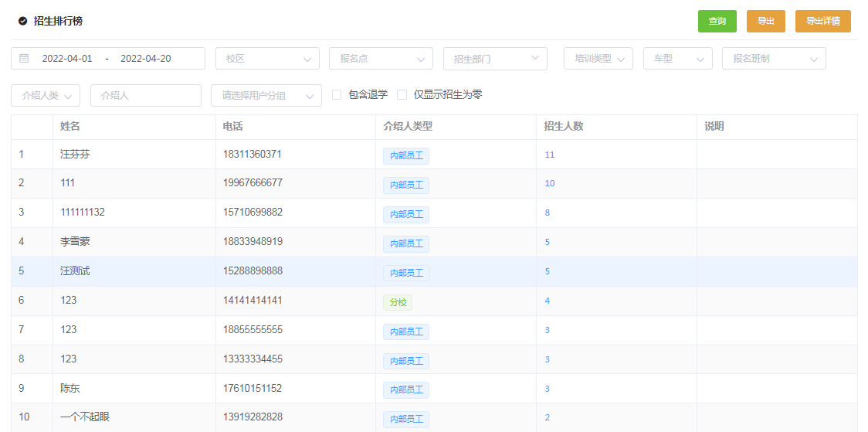
Task: Open the 车型 dropdown
Action: 677,58
